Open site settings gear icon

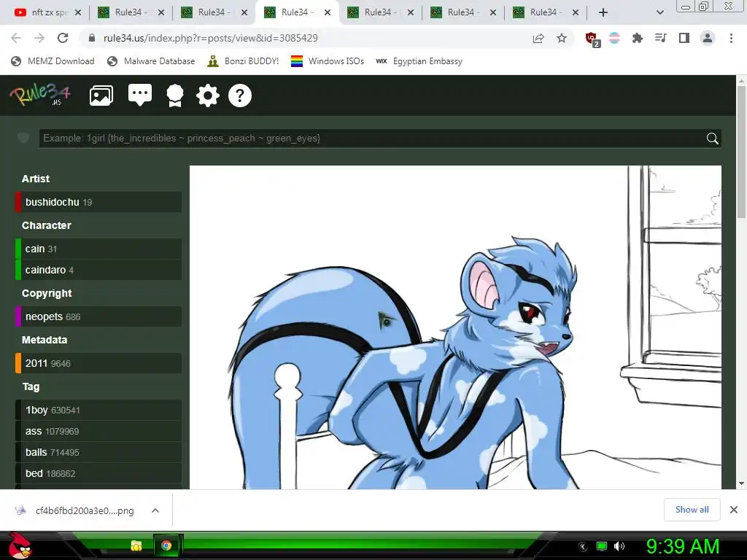coord(208,96)
